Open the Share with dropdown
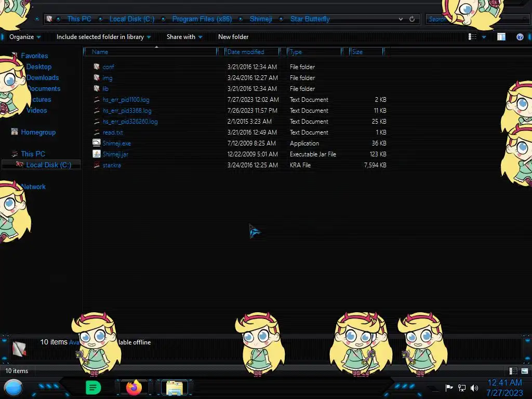This screenshot has height=399, width=532. tap(184, 37)
